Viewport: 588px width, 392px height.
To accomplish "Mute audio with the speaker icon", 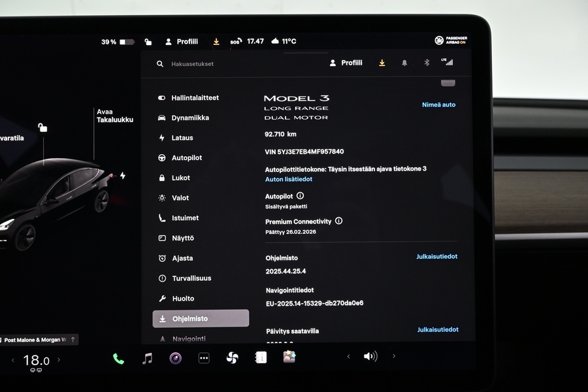I will [x=370, y=357].
